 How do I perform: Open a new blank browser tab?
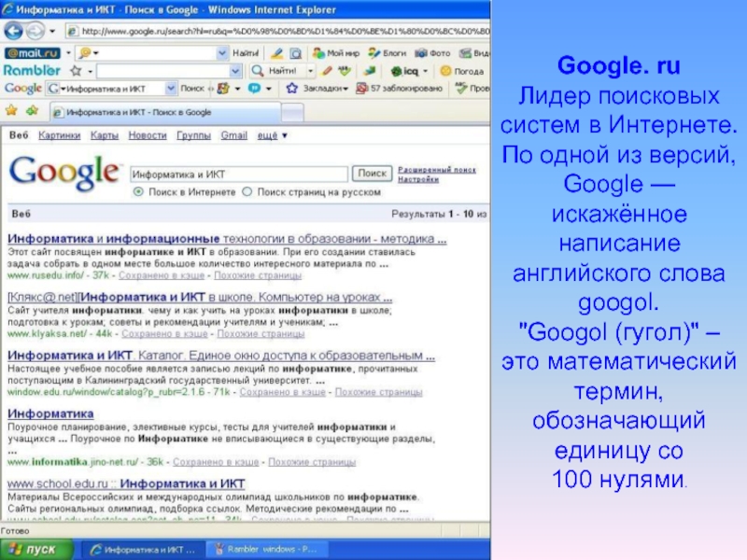coord(292,113)
